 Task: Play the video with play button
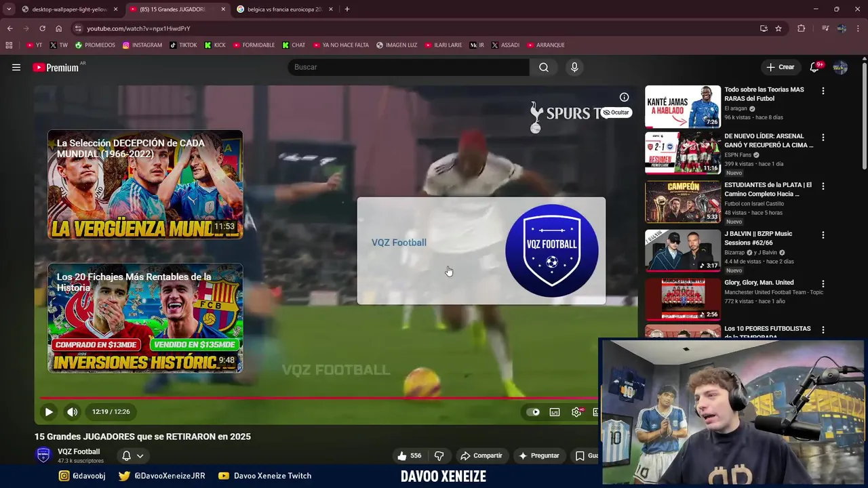[49, 411]
